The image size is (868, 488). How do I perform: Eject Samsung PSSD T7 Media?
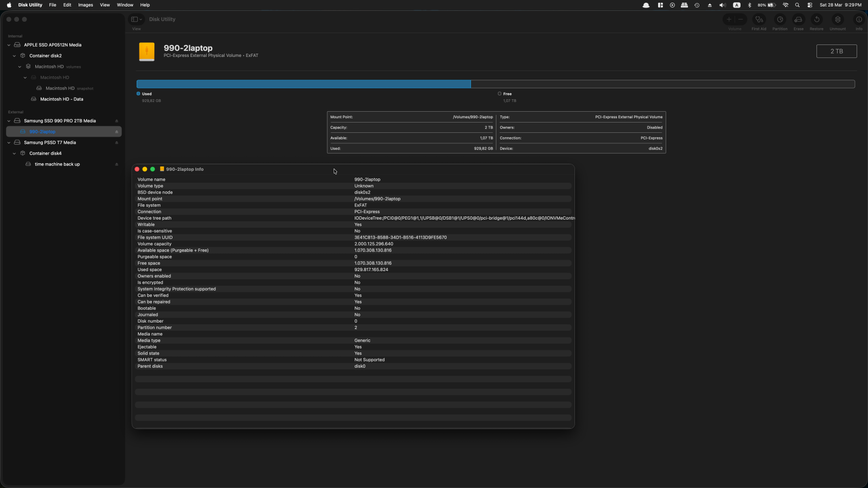click(x=117, y=143)
